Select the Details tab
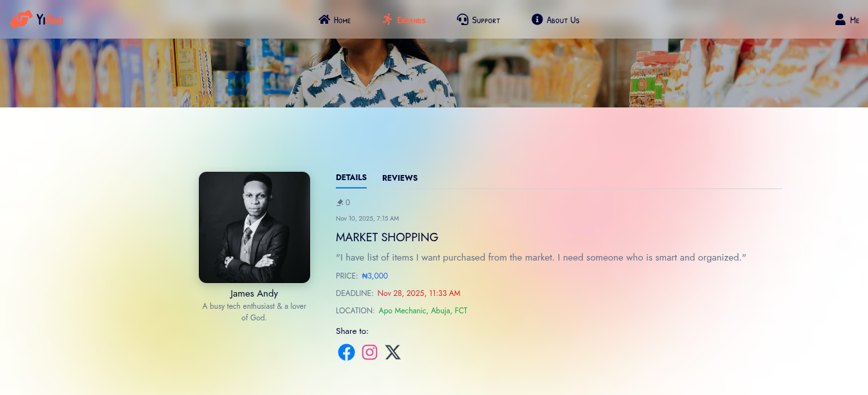The image size is (868, 395). click(x=351, y=178)
